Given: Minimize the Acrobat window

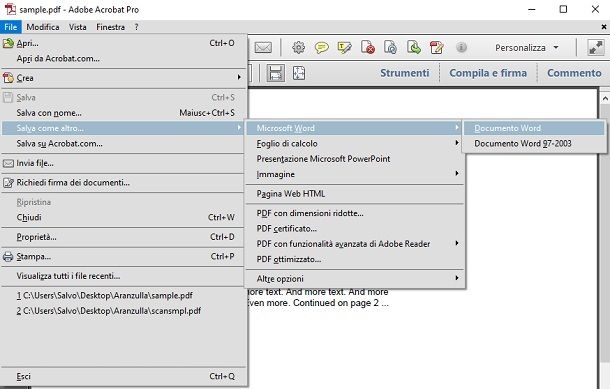Looking at the screenshot, I should tap(532, 9).
